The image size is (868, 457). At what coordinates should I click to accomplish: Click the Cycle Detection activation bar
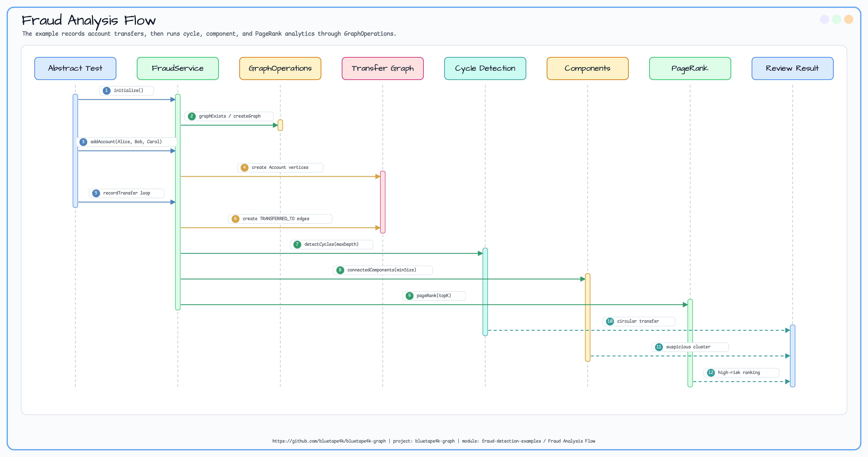[x=485, y=292]
